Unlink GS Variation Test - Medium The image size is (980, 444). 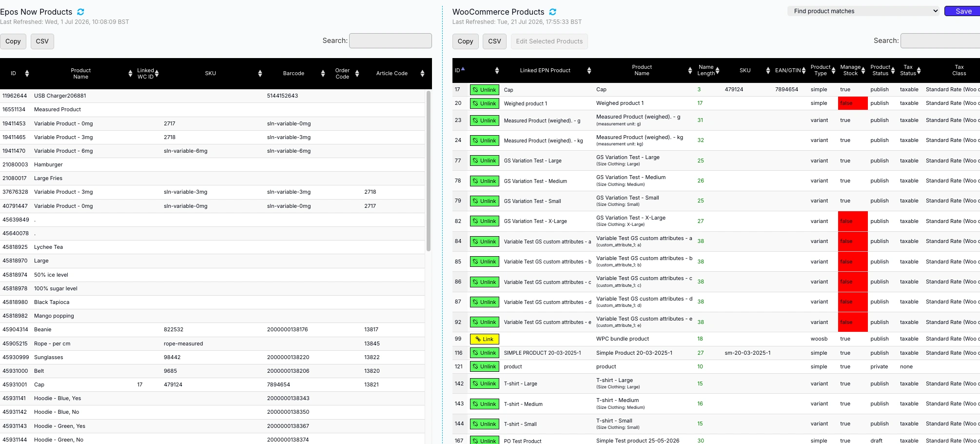point(484,181)
